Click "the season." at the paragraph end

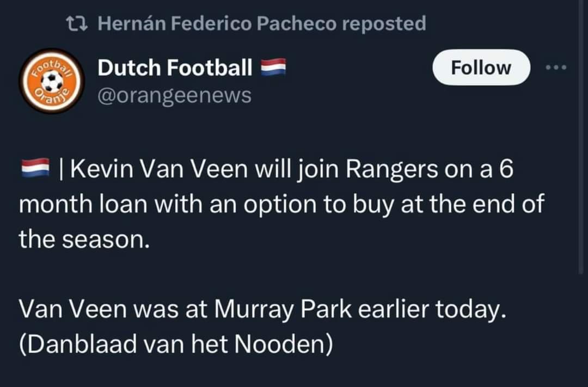coord(84,239)
